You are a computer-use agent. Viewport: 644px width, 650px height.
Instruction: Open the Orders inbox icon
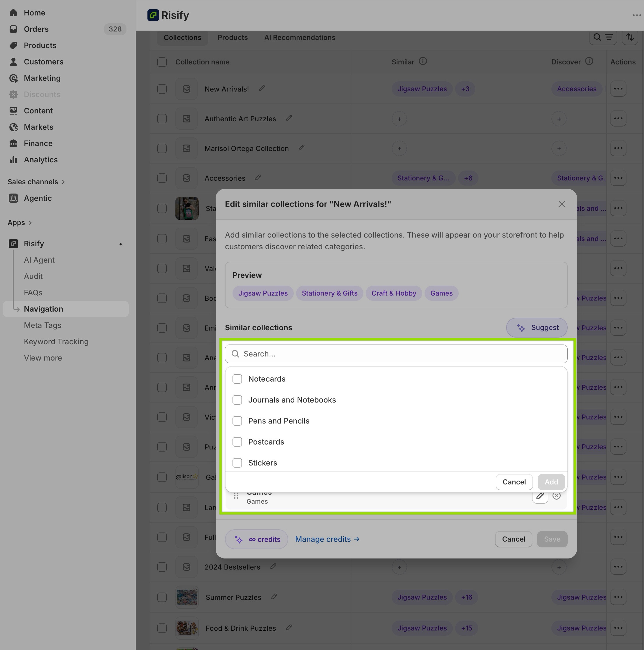pyautogui.click(x=13, y=29)
